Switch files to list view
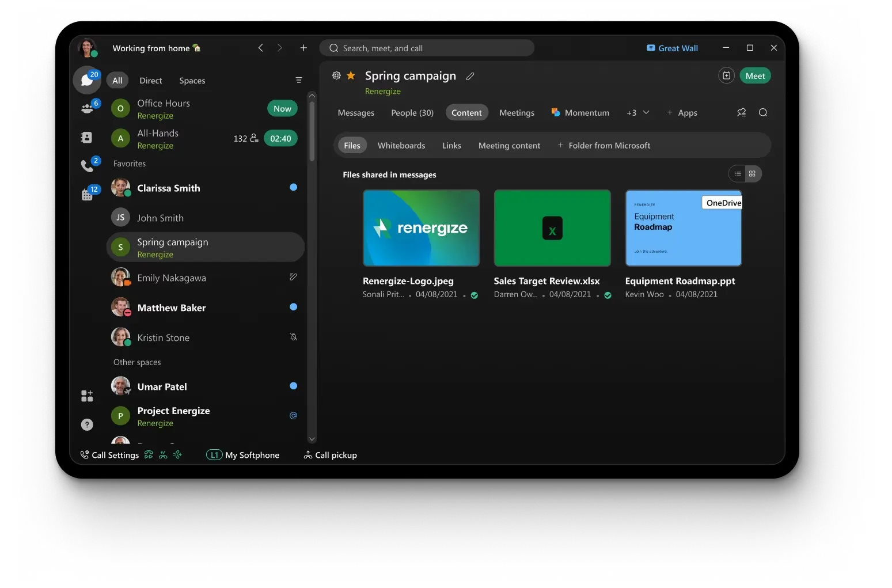The width and height of the screenshot is (892, 588). coord(738,174)
